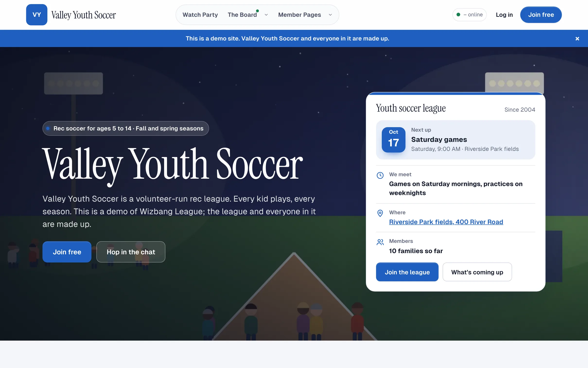The height and width of the screenshot is (368, 588).
Task: Click Games on Saturday mornings text
Action: coord(456,188)
